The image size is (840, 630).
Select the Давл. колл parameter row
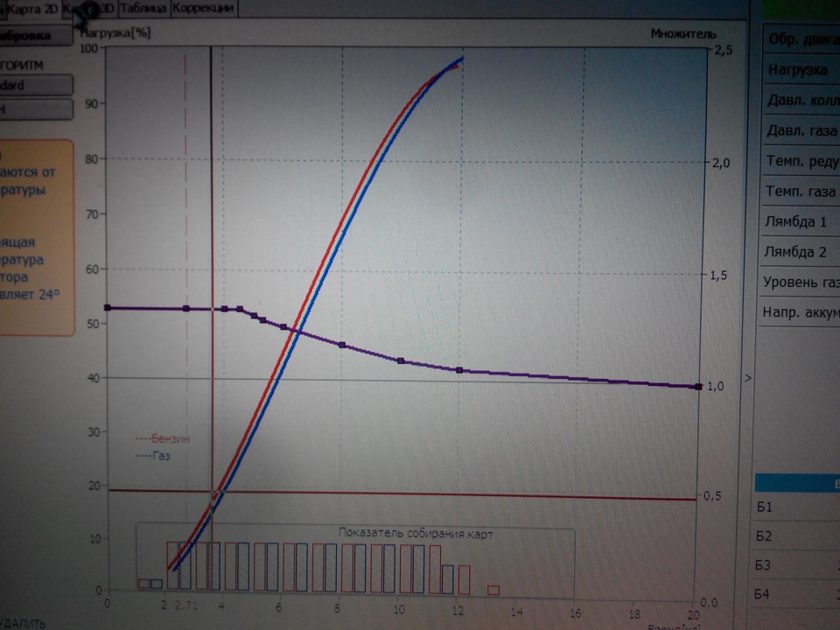(801, 100)
